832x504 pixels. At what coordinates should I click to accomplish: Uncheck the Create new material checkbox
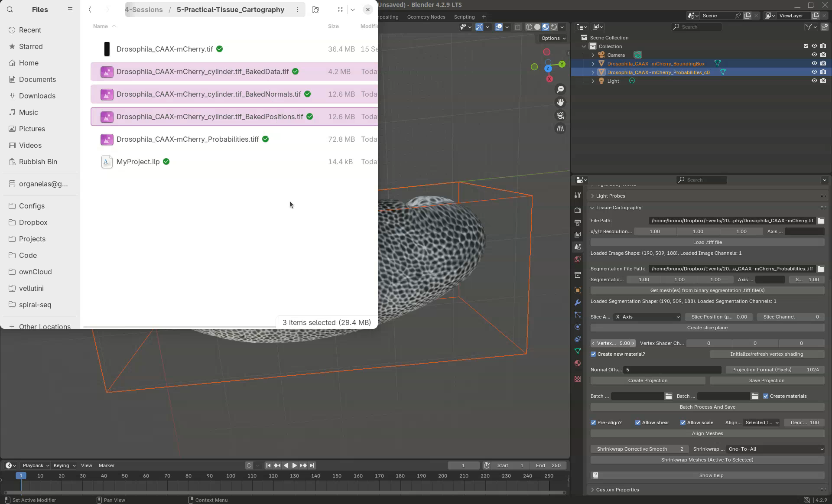[593, 354]
